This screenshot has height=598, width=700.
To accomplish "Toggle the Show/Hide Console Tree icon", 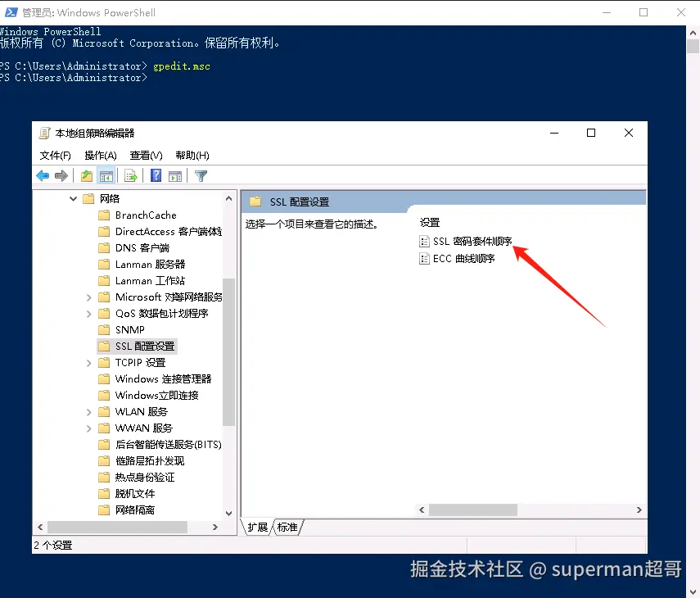I will tap(107, 175).
